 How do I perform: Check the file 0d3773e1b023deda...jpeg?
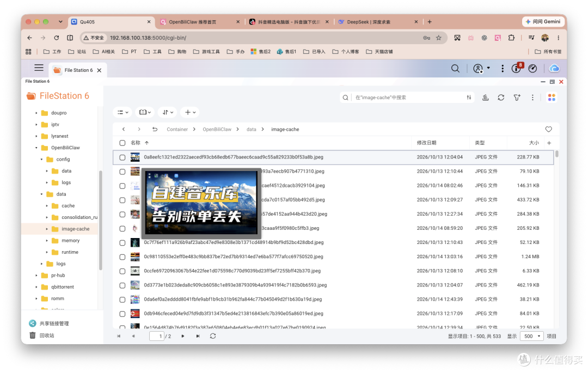coord(122,285)
